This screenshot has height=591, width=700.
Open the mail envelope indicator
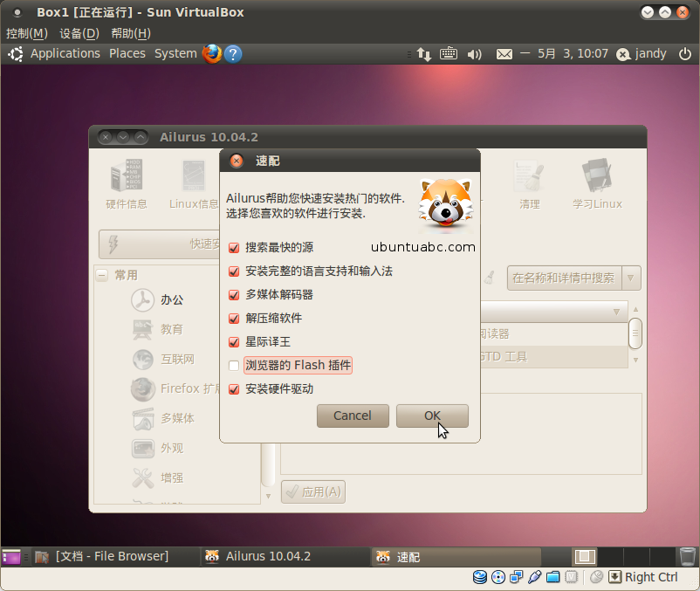coord(504,54)
